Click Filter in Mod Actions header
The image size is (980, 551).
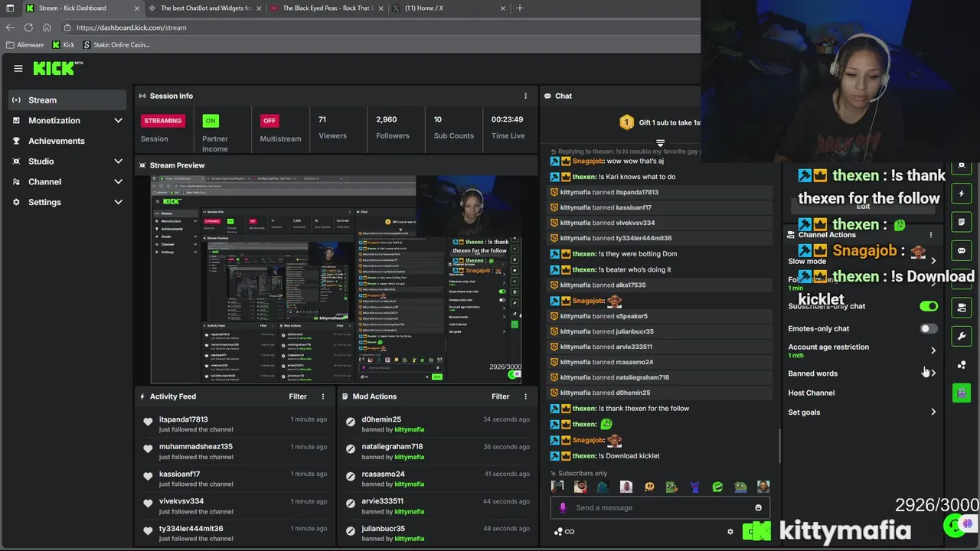(500, 396)
